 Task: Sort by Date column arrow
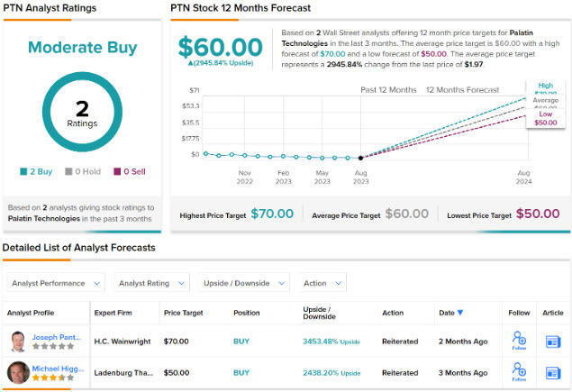pyautogui.click(x=460, y=313)
